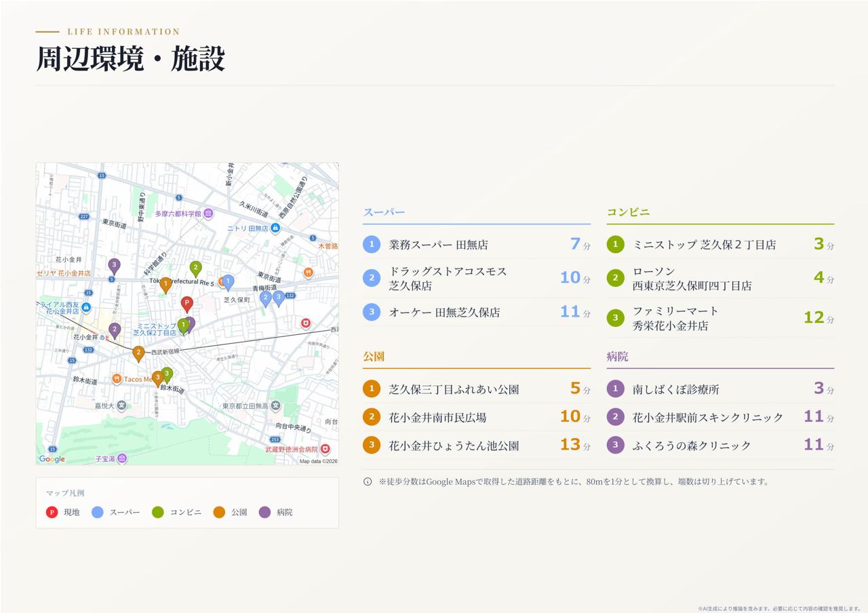Screen dimensions: 868x613
Task: Select 花小金井ひょうたん池公園 entry
Action: (476, 445)
